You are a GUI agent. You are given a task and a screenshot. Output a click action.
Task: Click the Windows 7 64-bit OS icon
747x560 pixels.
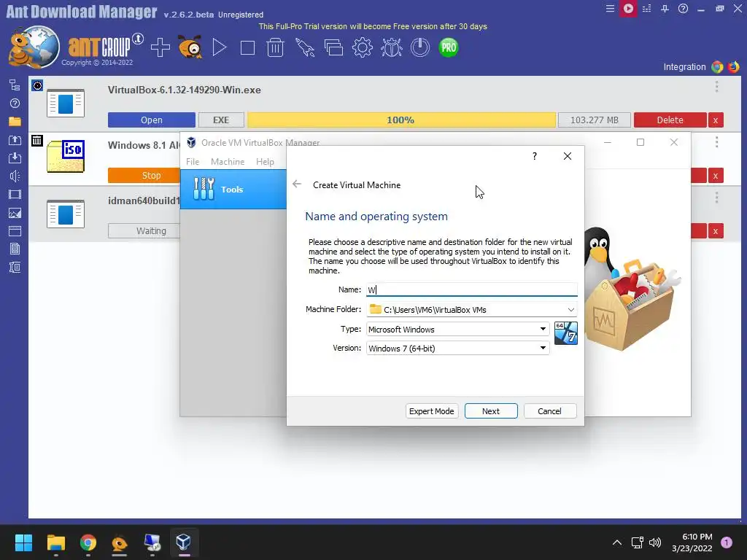pos(566,333)
